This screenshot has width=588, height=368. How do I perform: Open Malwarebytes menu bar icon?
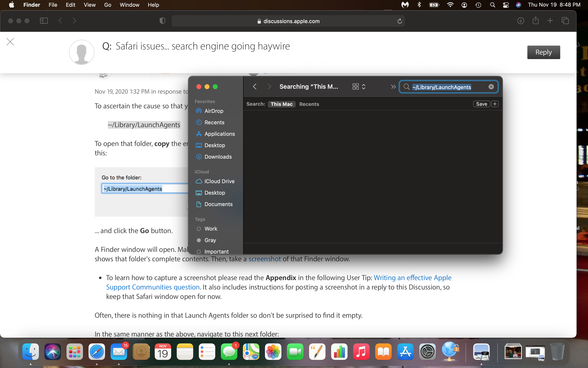(x=405, y=5)
